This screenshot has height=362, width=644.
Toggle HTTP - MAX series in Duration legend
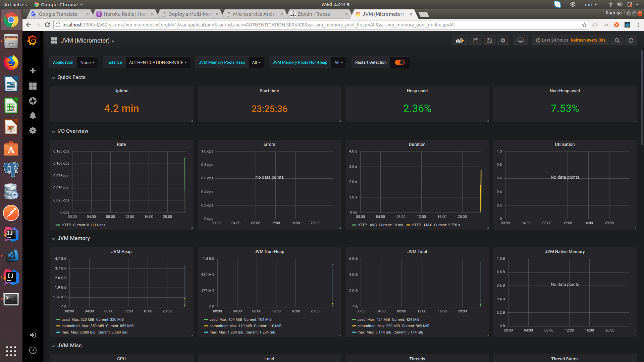pyautogui.click(x=421, y=225)
